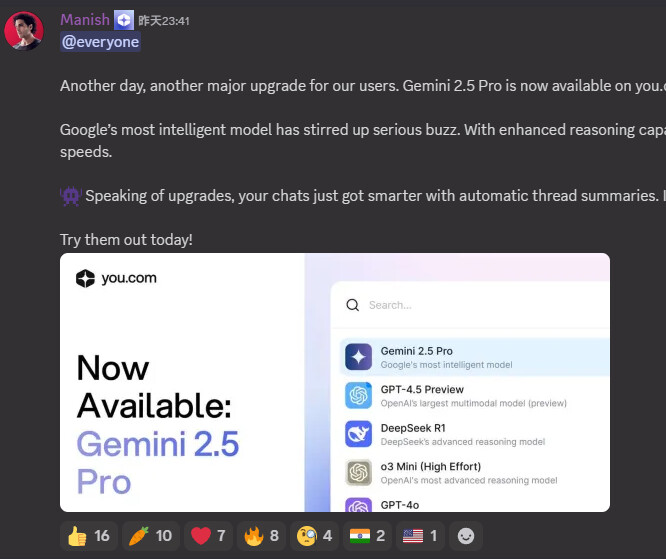Toggle the red heart reaction

tap(208, 536)
